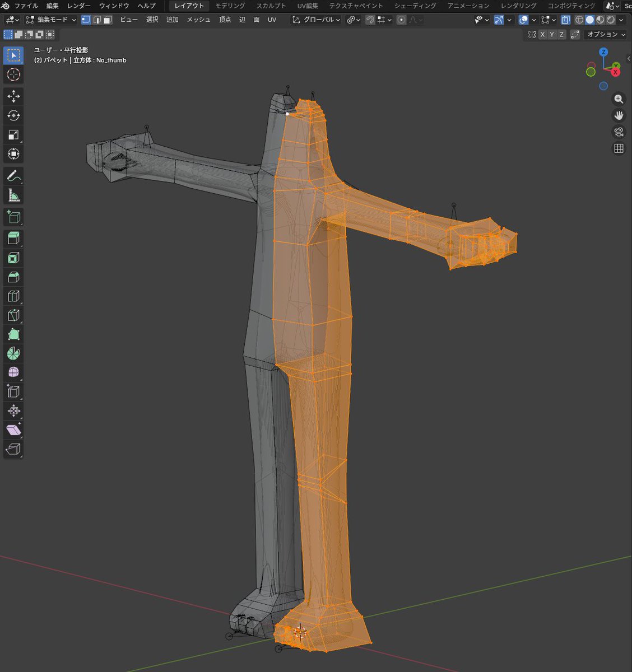Open the オプション dropdown
The height and width of the screenshot is (672, 632).
tap(606, 35)
